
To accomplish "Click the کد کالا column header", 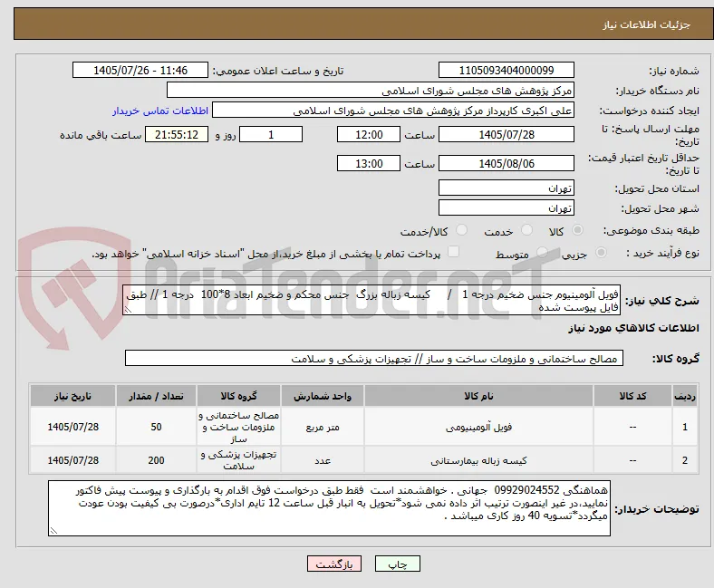I will point(632,396).
